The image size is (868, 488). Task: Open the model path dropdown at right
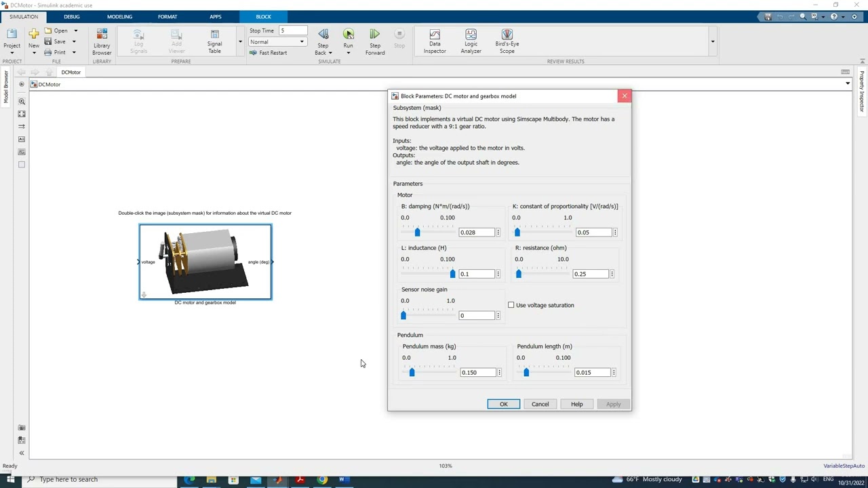(848, 85)
